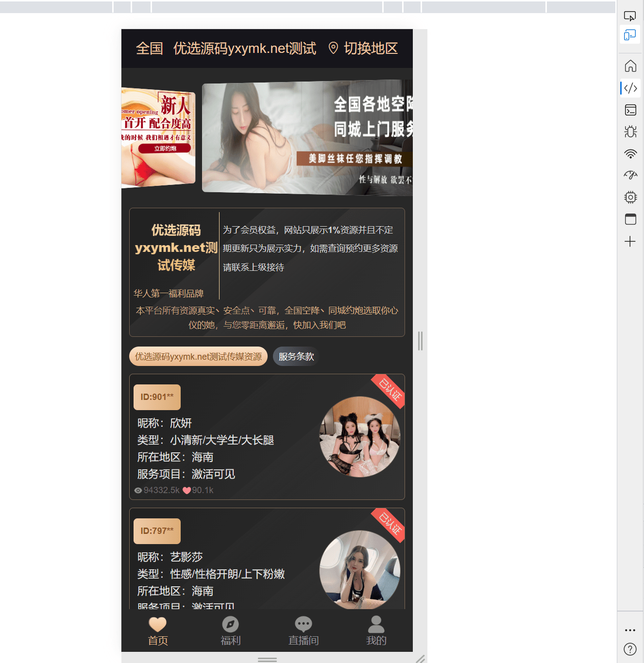This screenshot has height=663, width=644.
Task: Click the 华人第一福利品牌 text
Action: (x=169, y=293)
